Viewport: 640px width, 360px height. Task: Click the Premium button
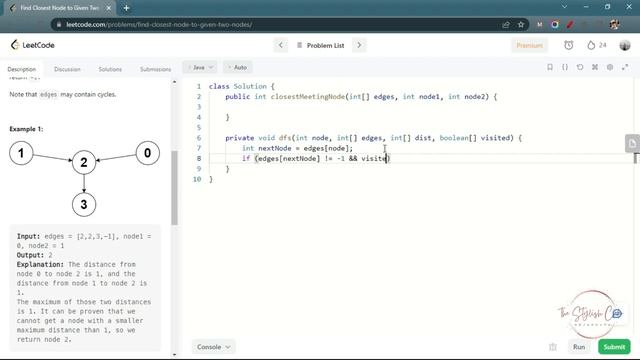pos(529,45)
